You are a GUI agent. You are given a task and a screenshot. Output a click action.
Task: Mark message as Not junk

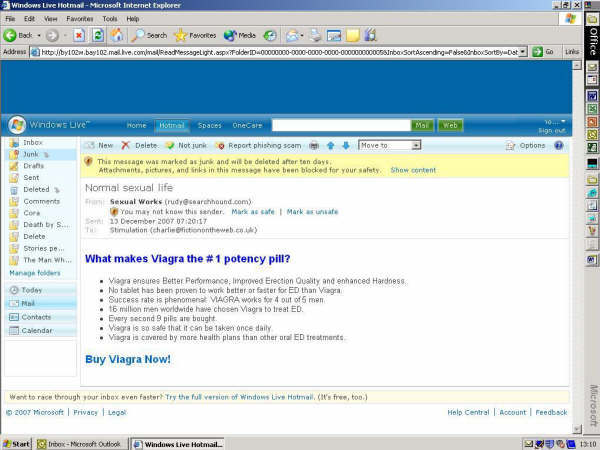point(186,145)
